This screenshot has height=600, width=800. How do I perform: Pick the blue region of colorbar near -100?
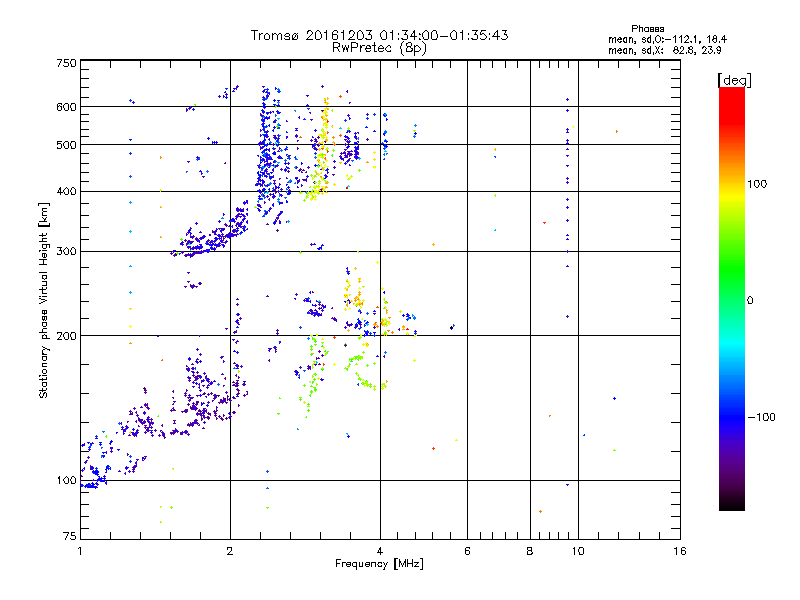pyautogui.click(x=732, y=416)
